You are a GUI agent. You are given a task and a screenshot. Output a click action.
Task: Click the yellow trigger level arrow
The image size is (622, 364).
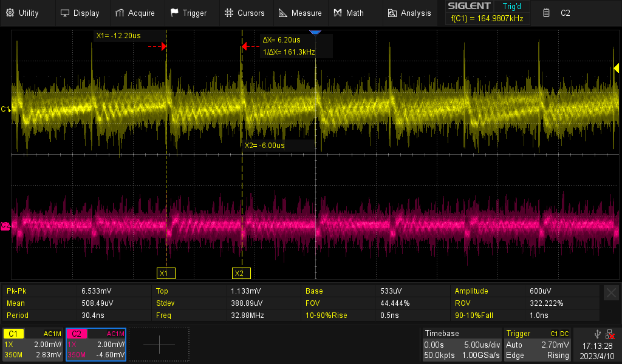[616, 68]
